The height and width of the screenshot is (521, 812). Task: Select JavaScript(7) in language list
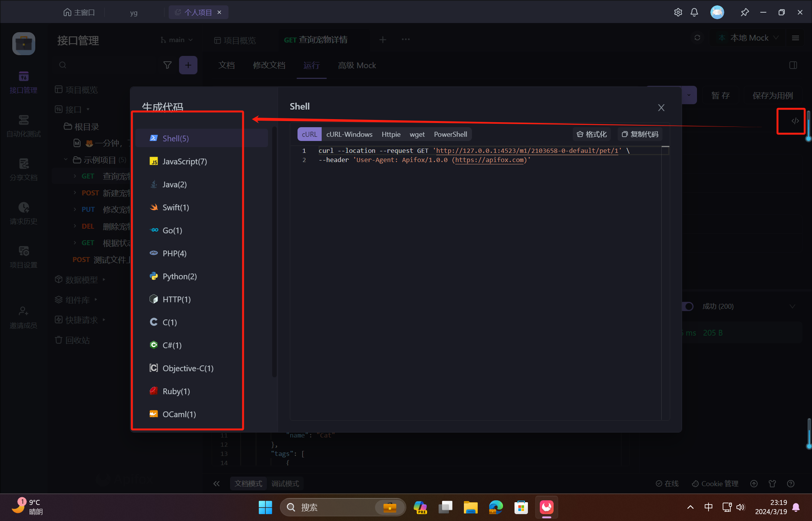[184, 161]
